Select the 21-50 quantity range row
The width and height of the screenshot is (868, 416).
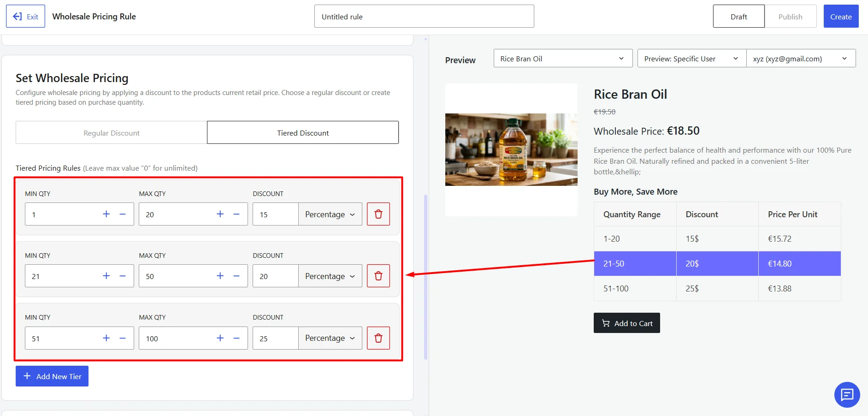tap(717, 264)
